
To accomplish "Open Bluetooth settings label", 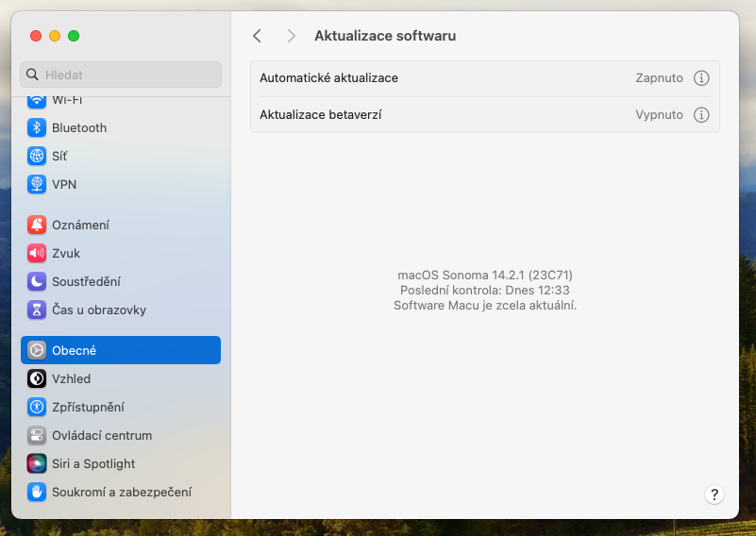I will tap(79, 127).
